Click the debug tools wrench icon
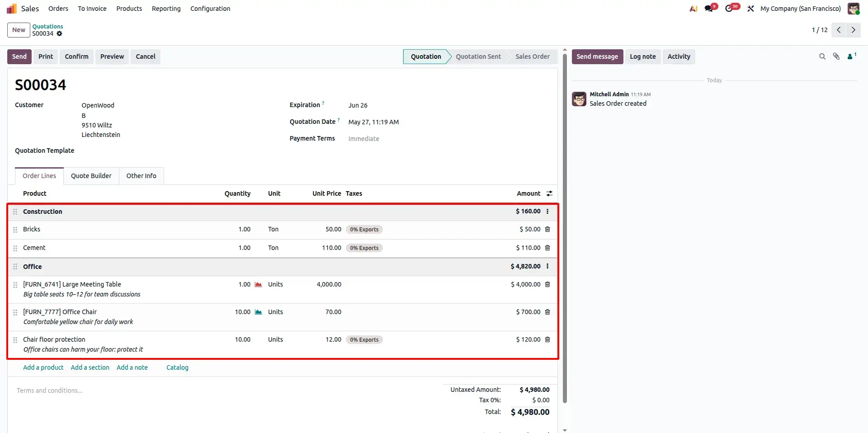This screenshot has height=433, width=868. coord(750,9)
